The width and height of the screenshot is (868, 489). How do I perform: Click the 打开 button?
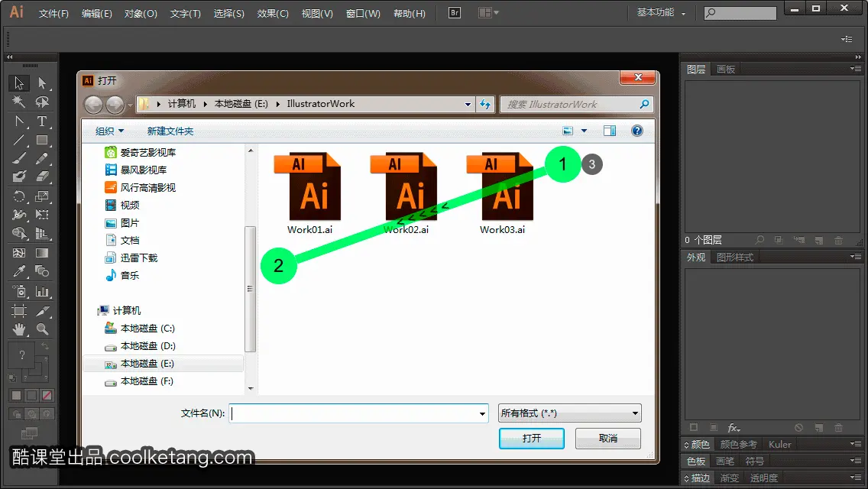(532, 439)
